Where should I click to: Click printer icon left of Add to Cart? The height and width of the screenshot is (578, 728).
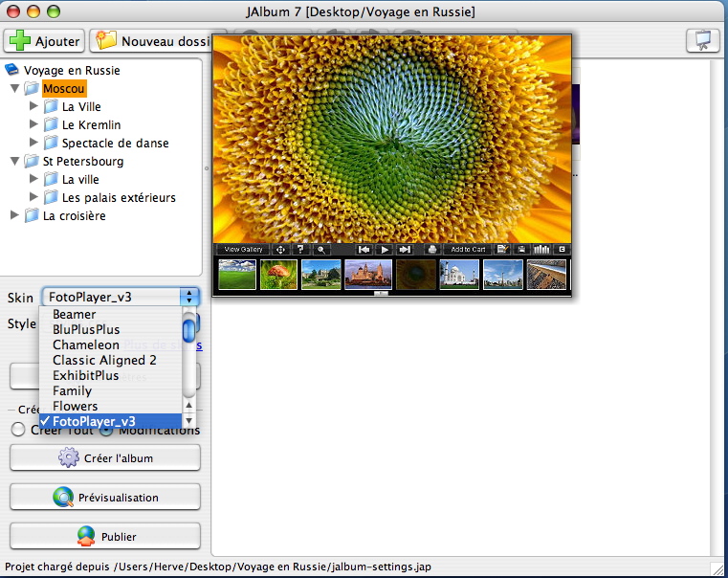(x=431, y=250)
